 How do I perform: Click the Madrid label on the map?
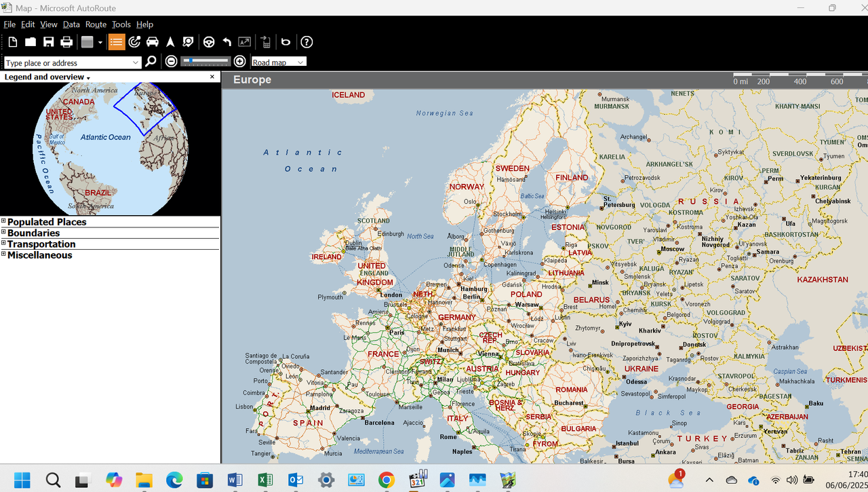(320, 409)
